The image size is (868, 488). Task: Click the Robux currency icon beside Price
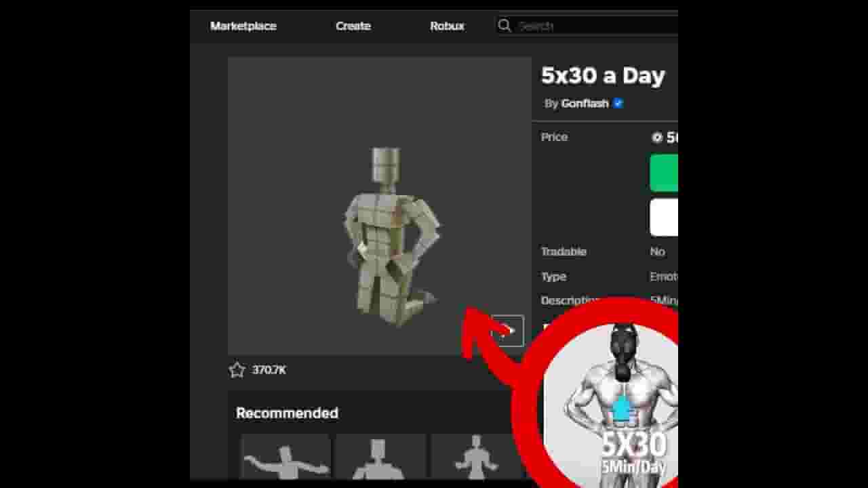(656, 138)
